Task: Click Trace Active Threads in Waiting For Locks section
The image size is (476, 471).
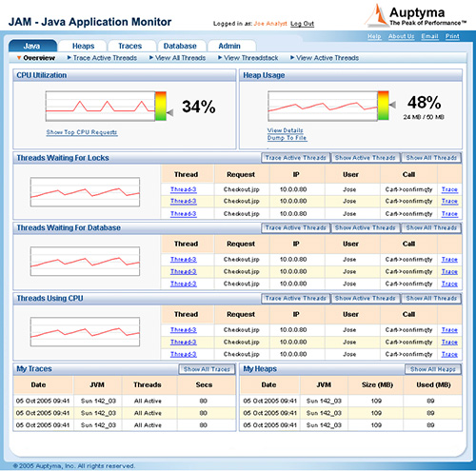Action: pos(296,158)
